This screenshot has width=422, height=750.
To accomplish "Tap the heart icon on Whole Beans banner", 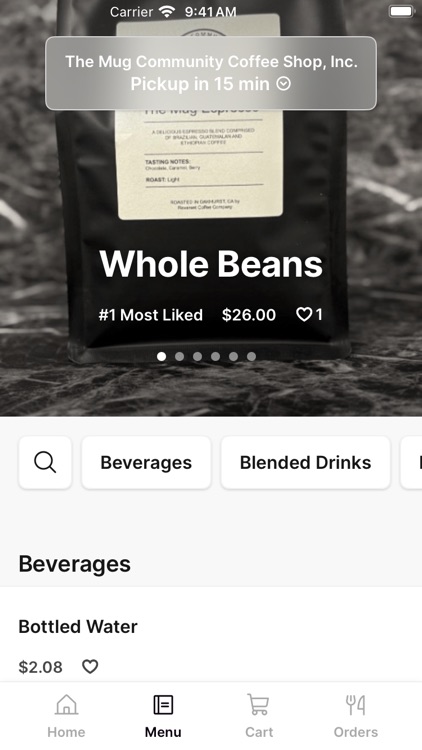I will (304, 314).
